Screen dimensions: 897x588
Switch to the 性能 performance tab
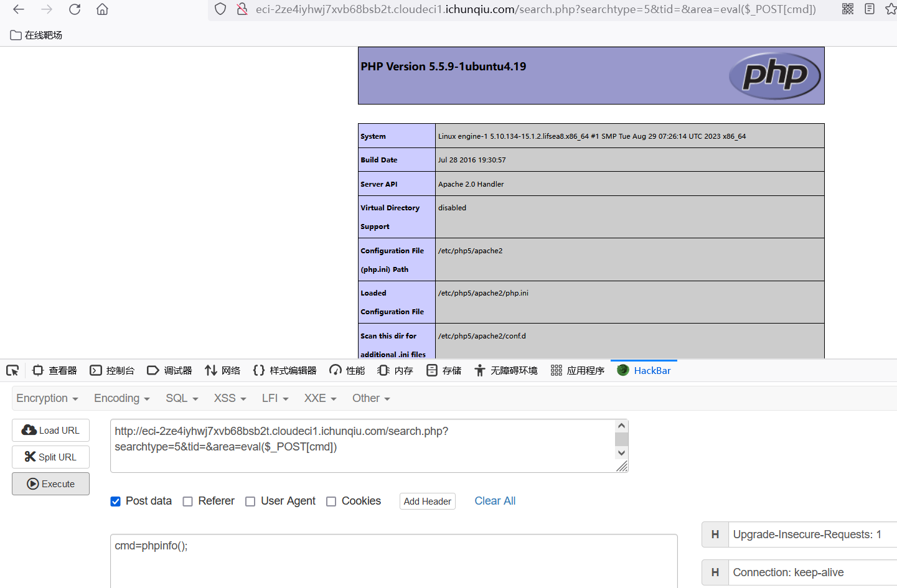pos(347,371)
